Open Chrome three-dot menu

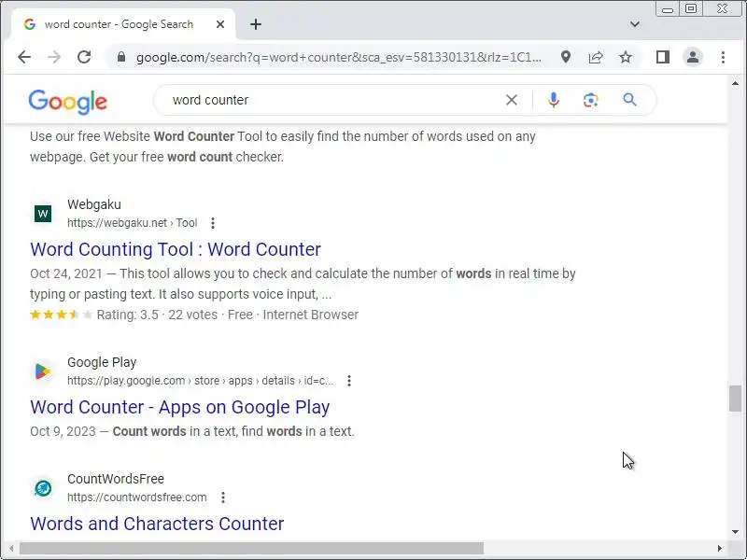click(723, 57)
